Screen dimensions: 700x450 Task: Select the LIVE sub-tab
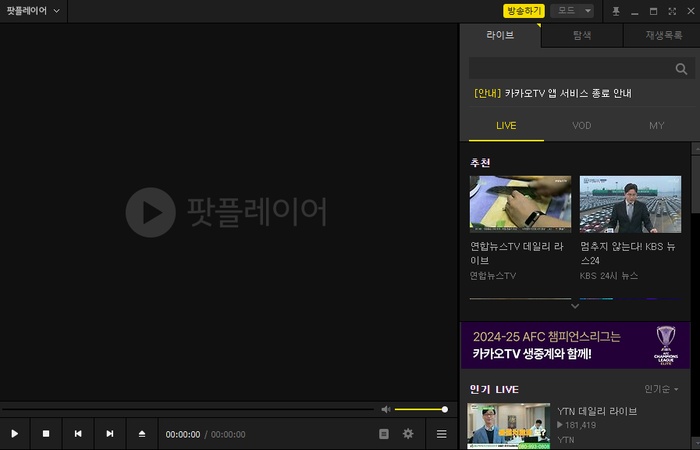(x=506, y=126)
